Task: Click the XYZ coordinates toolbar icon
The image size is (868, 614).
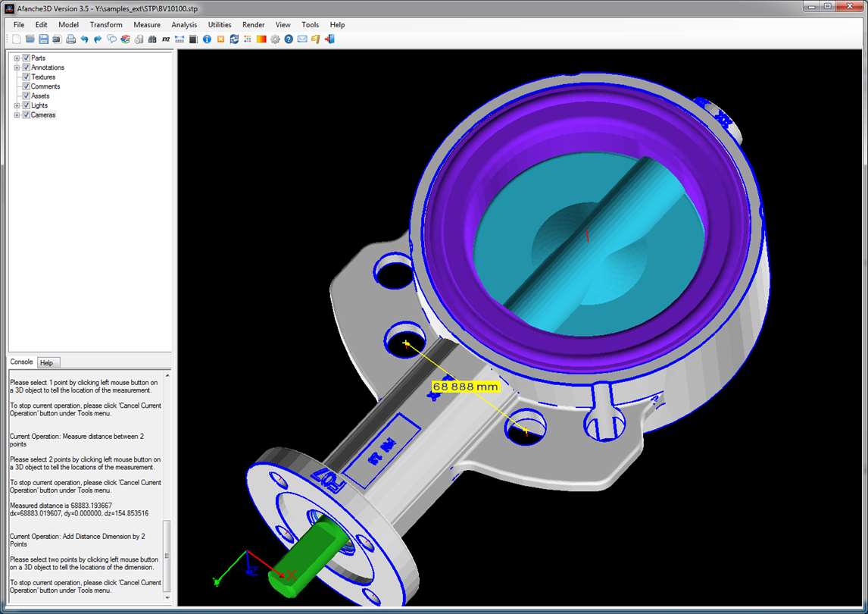Action: point(166,39)
